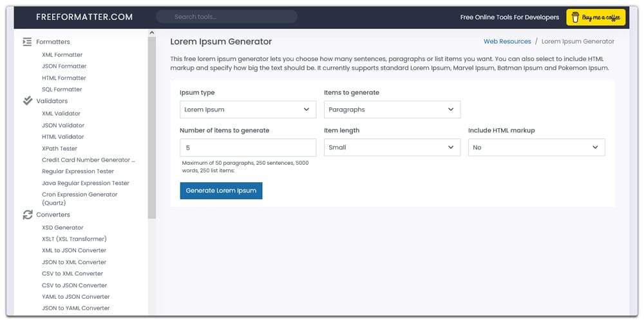
Task: Click the sidebar vertical scrollbar thumb
Action: pos(151,128)
